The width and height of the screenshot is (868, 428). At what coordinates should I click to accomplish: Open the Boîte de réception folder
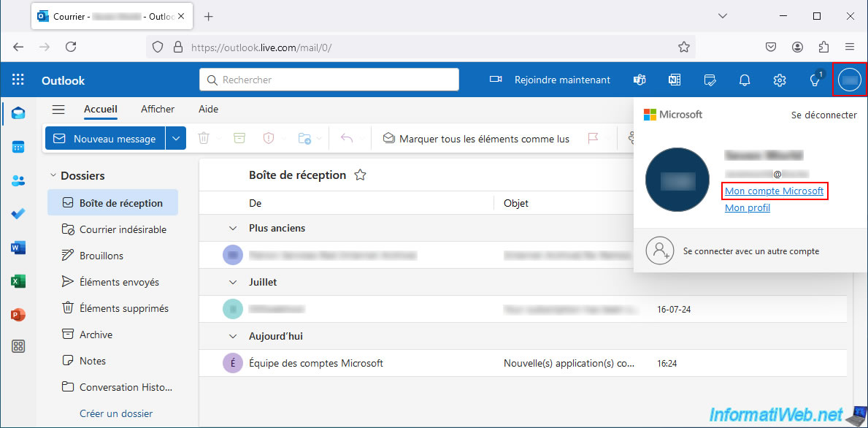click(x=113, y=202)
